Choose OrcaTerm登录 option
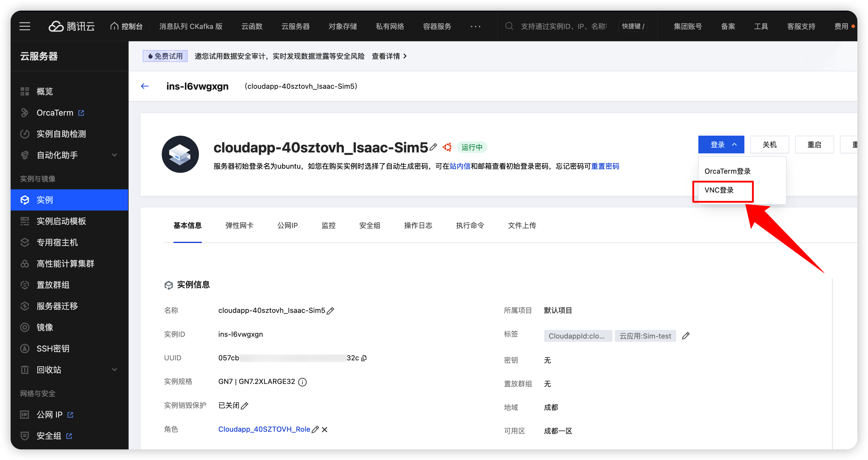This screenshot has height=460, width=868. point(727,171)
